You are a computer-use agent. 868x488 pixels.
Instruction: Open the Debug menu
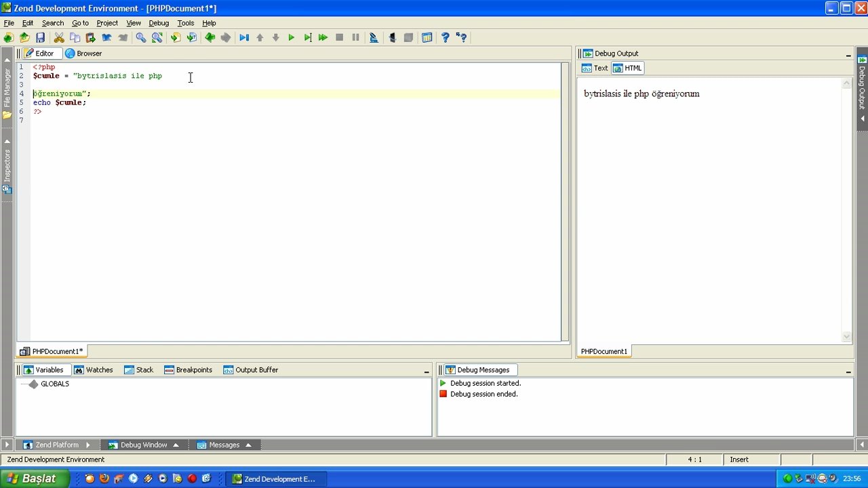159,23
